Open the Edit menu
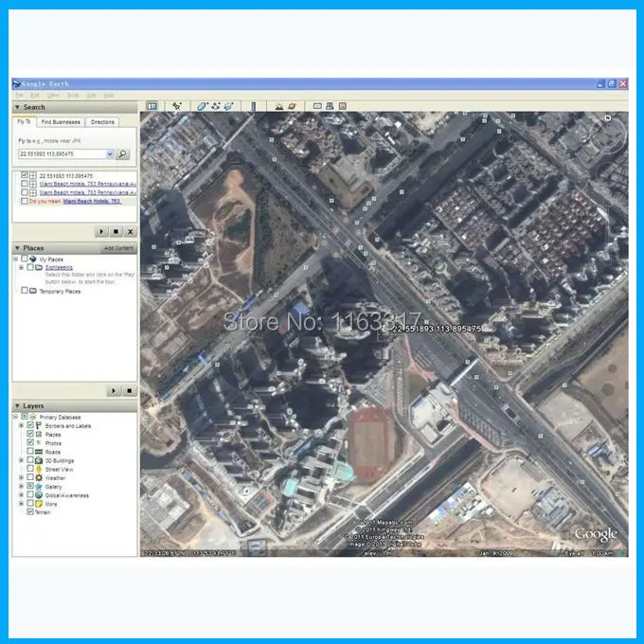644x644 pixels. (x=35, y=96)
